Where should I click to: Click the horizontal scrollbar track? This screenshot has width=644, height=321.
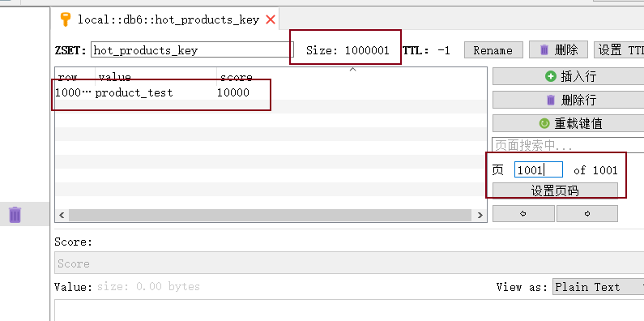click(x=271, y=215)
